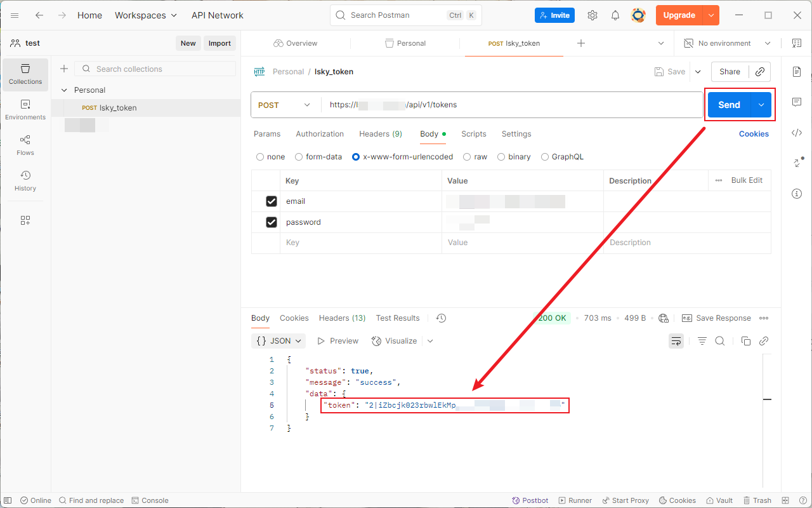812x508 pixels.
Task: Open the tabs overflow chevron
Action: click(x=661, y=43)
